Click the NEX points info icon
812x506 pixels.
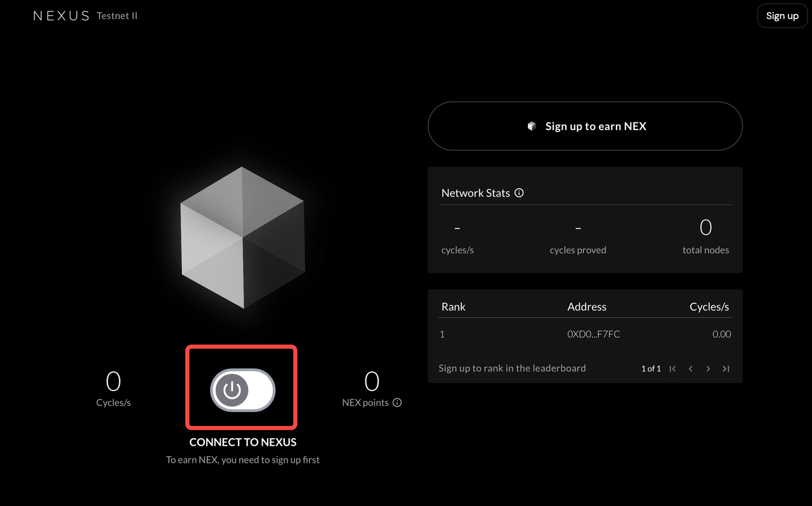click(x=397, y=403)
